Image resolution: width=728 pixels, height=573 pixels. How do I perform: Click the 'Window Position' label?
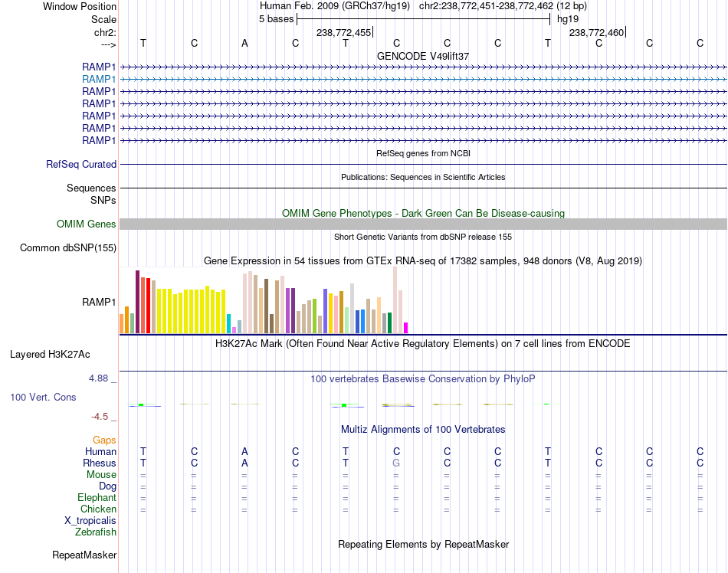pyautogui.click(x=80, y=6)
